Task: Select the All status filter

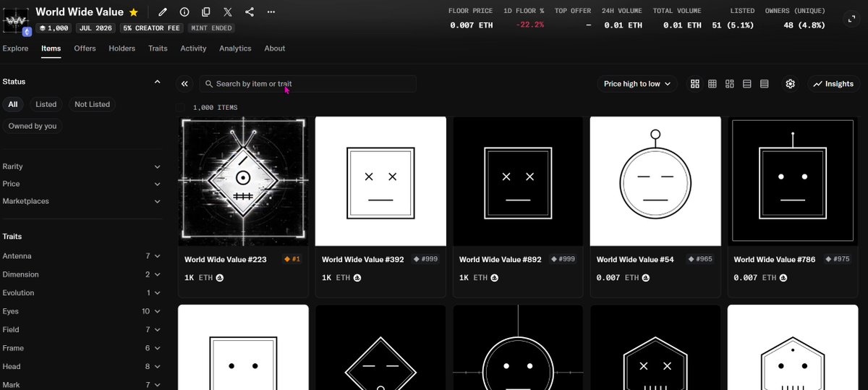Action: tap(13, 104)
